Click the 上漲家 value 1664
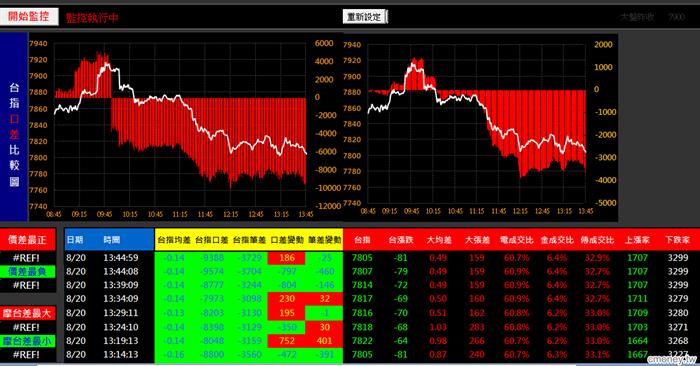 [637, 341]
